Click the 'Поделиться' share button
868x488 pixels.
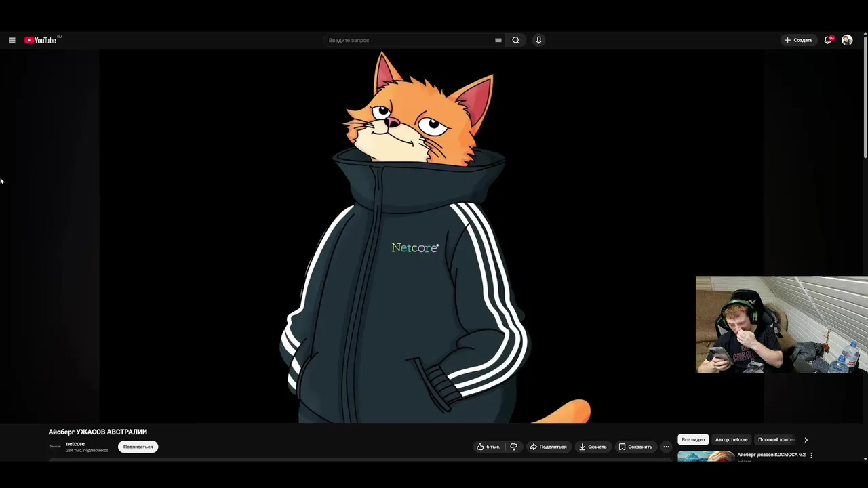(x=548, y=447)
